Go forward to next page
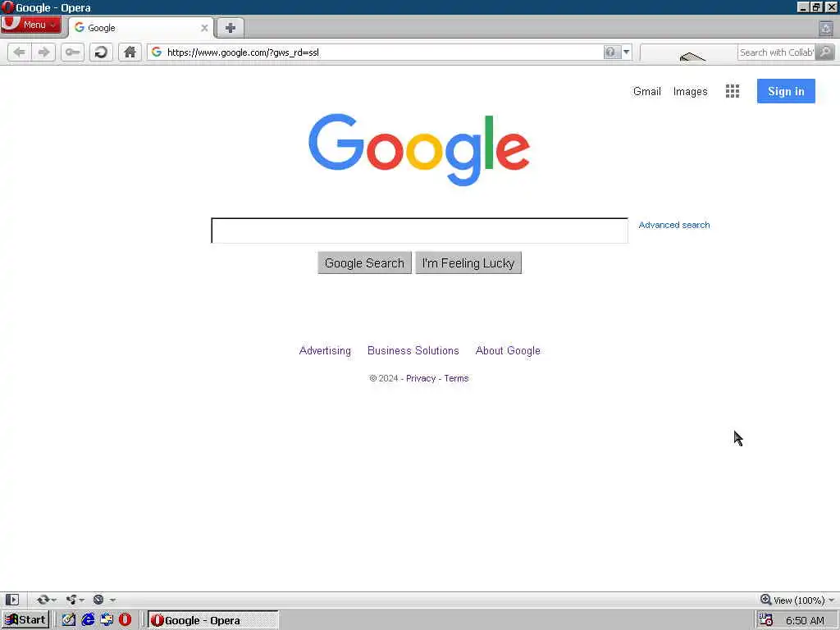The height and width of the screenshot is (630, 840). click(43, 52)
